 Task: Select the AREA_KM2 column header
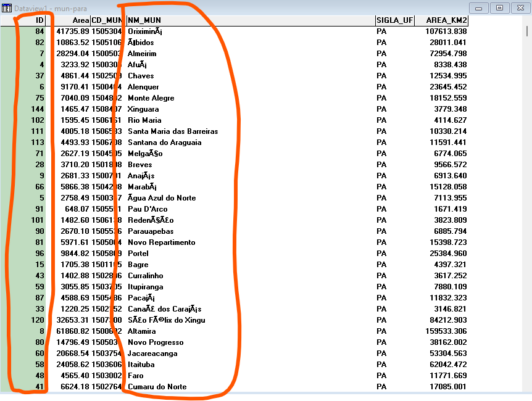tap(441, 20)
